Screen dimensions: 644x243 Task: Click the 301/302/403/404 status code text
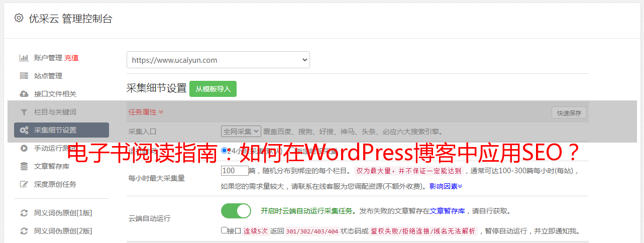tap(312, 231)
